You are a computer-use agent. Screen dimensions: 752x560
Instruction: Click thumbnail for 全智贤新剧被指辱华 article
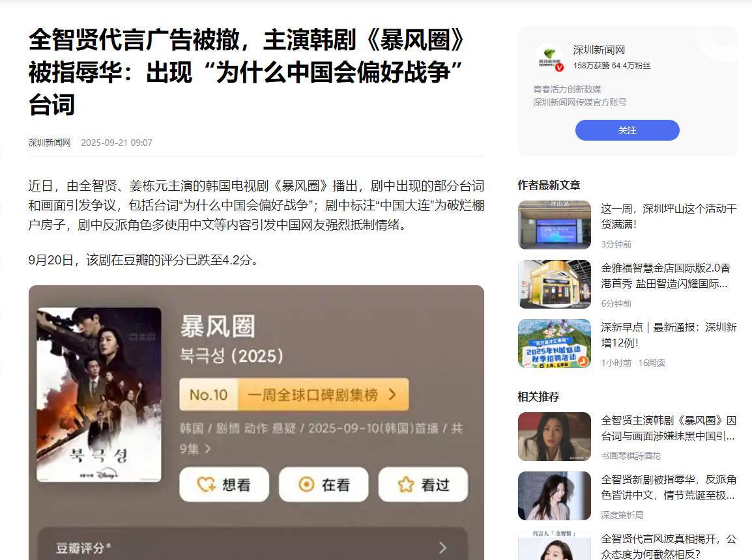[x=555, y=496]
